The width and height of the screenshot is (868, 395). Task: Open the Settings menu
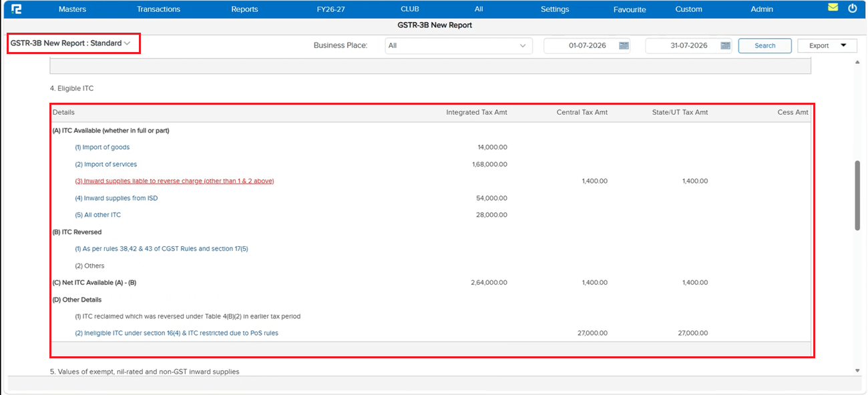click(555, 9)
